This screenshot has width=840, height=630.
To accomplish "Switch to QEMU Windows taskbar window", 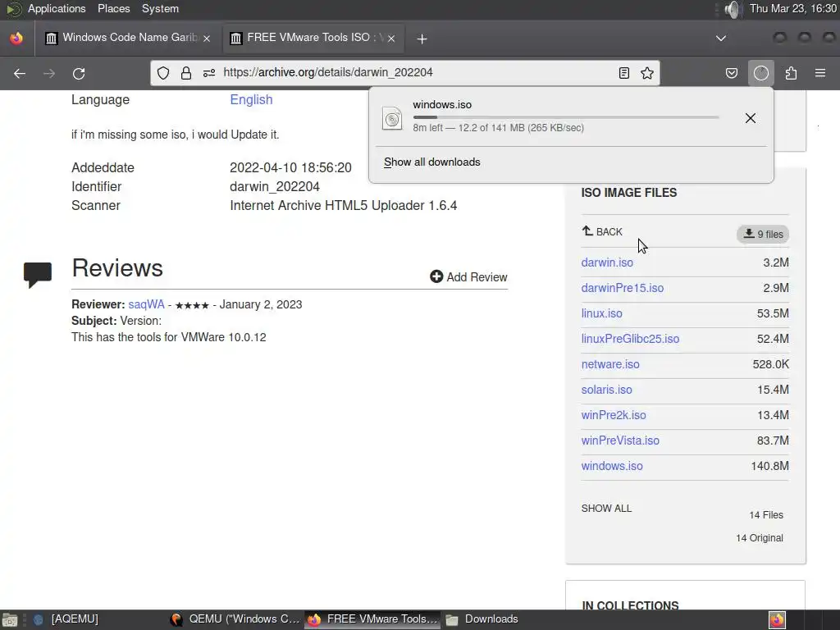I will [235, 619].
